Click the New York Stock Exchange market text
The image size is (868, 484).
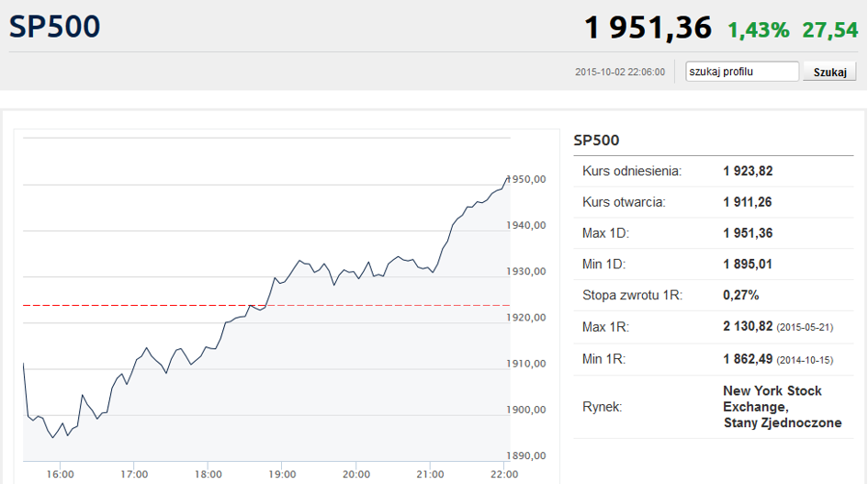pos(781,407)
